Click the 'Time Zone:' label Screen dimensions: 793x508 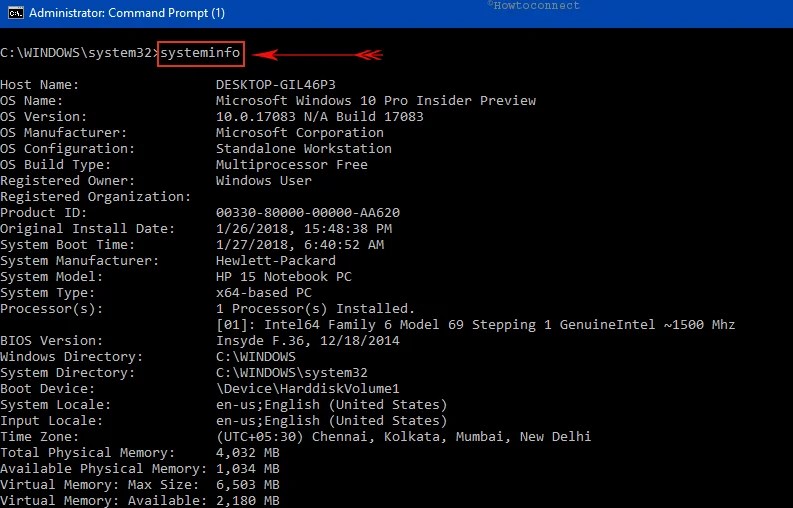(x=39, y=437)
